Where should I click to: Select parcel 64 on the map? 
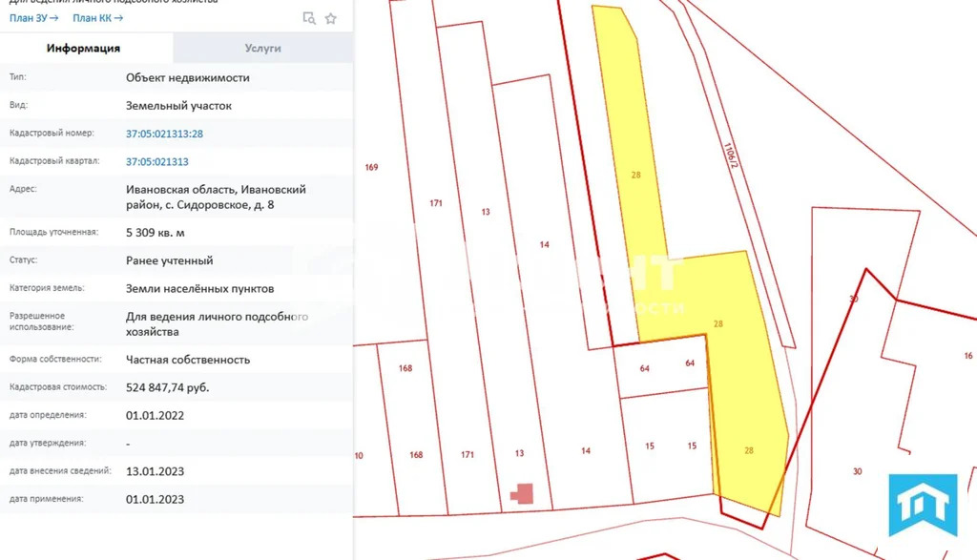[645, 367]
